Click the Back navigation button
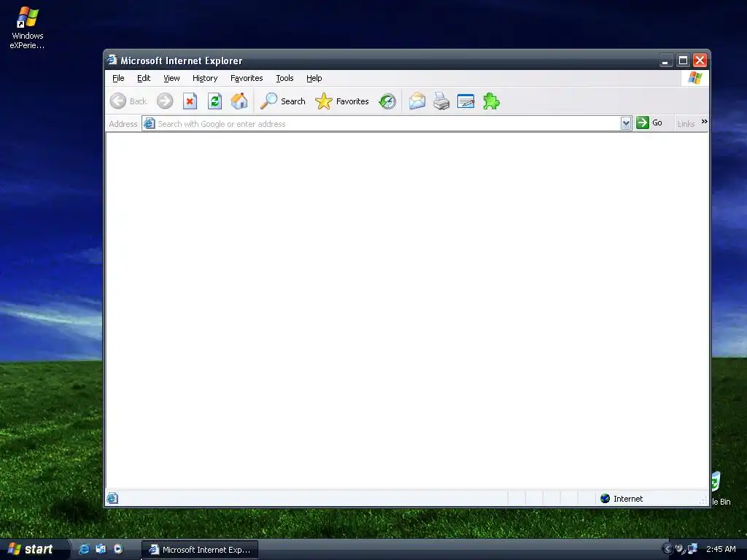 click(128, 101)
